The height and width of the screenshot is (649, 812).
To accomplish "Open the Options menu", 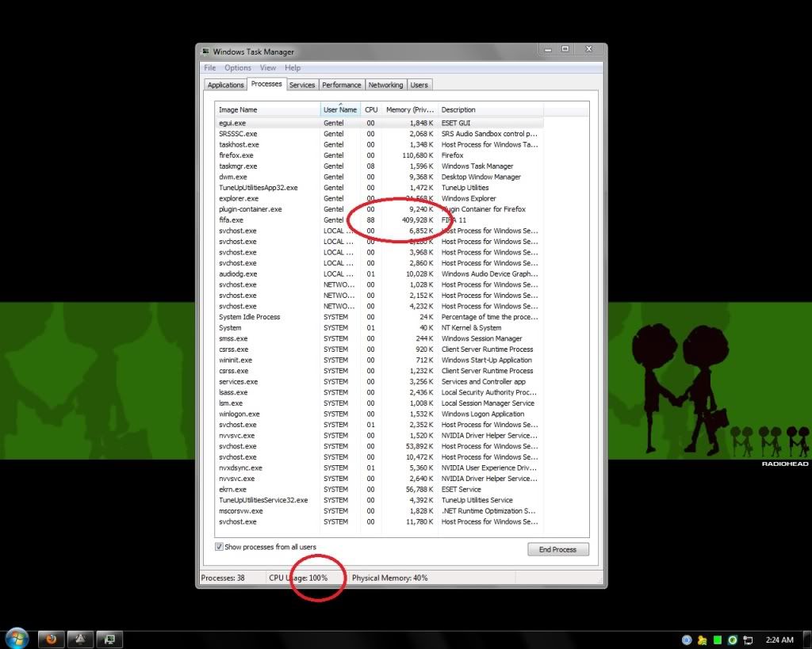I will click(x=238, y=68).
